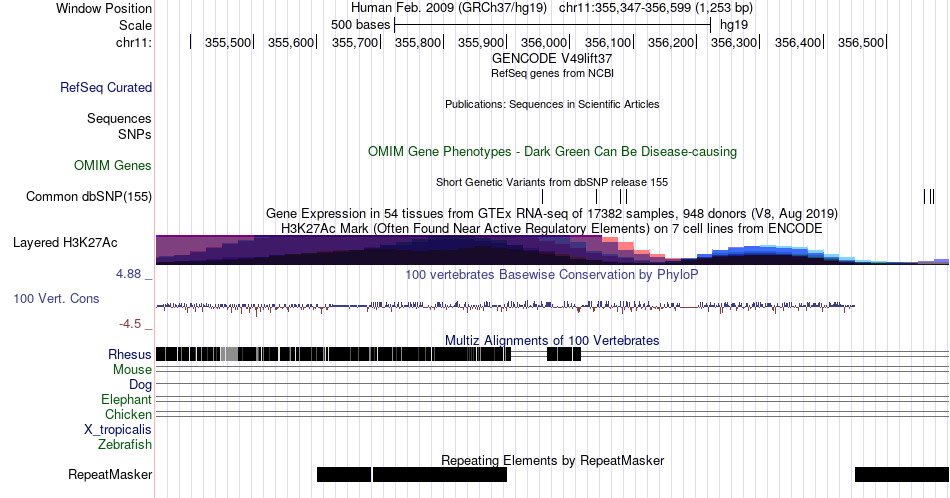The image size is (950, 498).
Task: Click the Dog alignment label
Action: [x=141, y=385]
